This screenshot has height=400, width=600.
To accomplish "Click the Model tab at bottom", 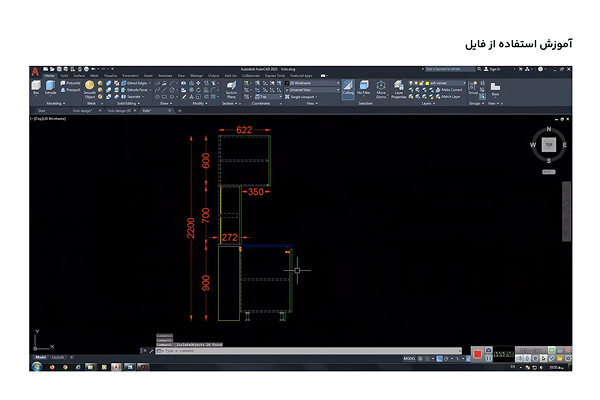I will [x=41, y=357].
